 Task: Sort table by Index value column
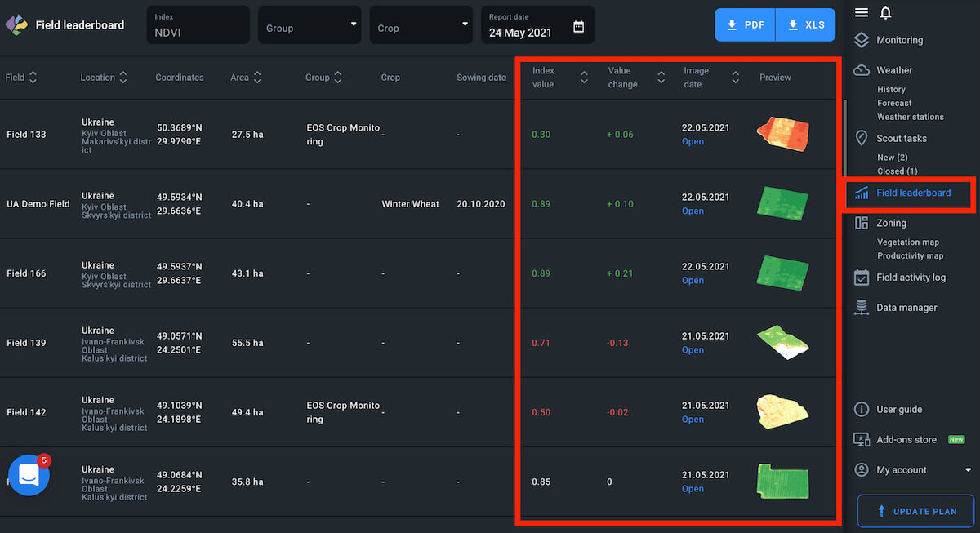(583, 78)
